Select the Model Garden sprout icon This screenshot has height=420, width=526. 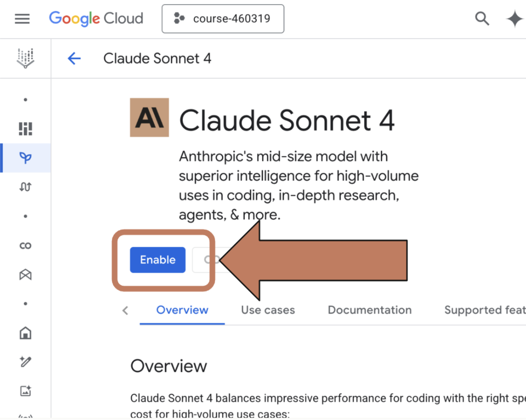click(25, 158)
